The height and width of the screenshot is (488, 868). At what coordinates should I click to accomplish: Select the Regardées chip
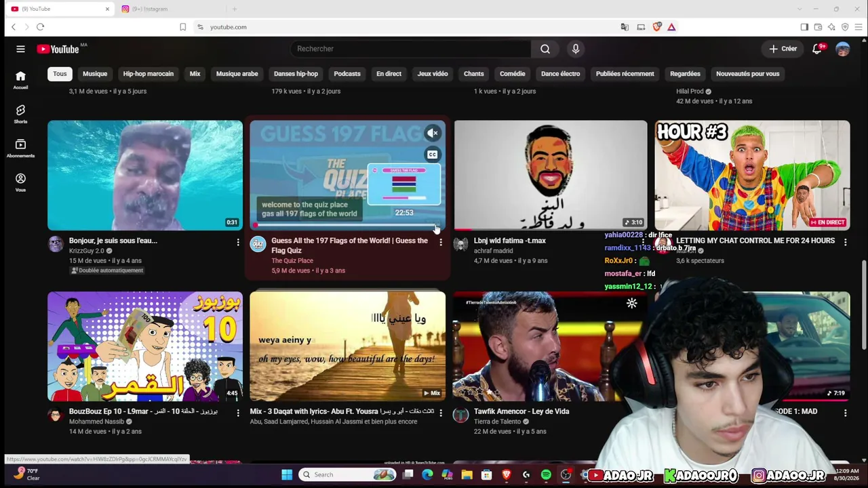pos(685,74)
